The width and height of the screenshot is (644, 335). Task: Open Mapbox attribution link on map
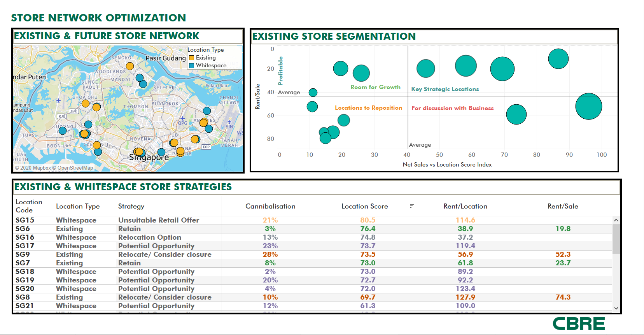(x=33, y=168)
